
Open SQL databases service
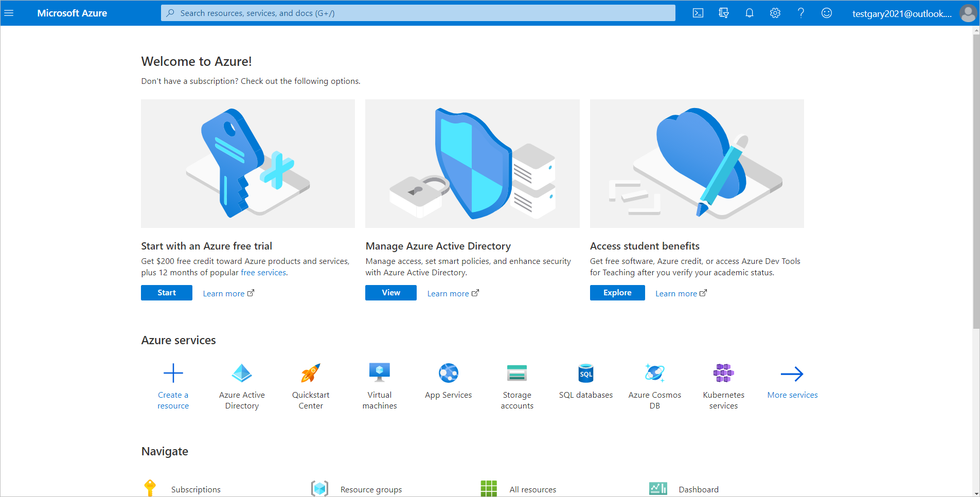pyautogui.click(x=586, y=381)
